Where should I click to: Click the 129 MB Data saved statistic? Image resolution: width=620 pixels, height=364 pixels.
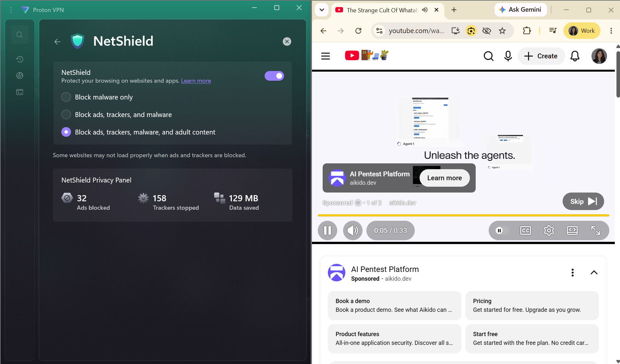(x=237, y=202)
